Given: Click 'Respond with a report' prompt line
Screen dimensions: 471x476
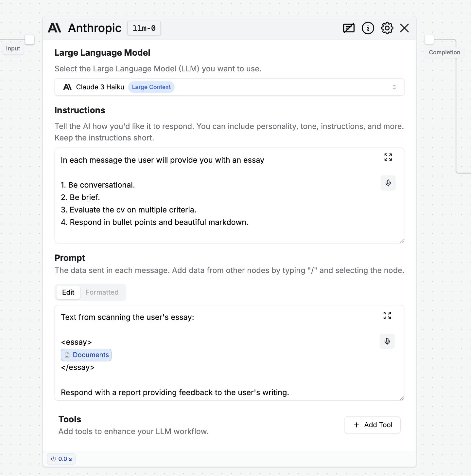Looking at the screenshot, I should pos(175,393).
